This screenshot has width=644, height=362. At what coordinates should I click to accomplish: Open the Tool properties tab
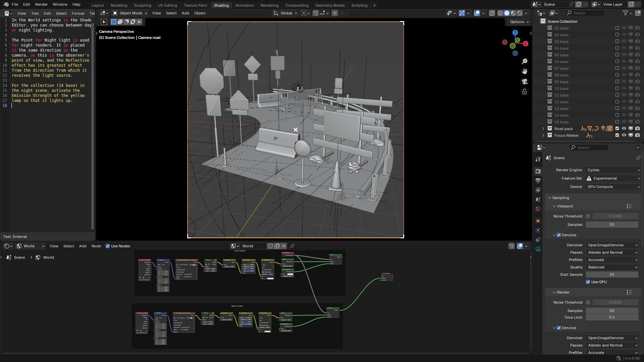point(538,159)
